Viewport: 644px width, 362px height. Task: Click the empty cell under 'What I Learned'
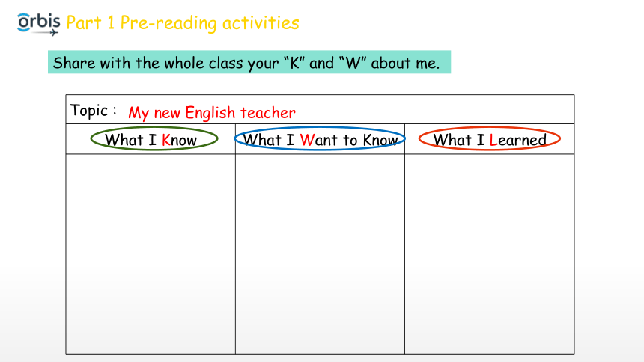[490, 254]
